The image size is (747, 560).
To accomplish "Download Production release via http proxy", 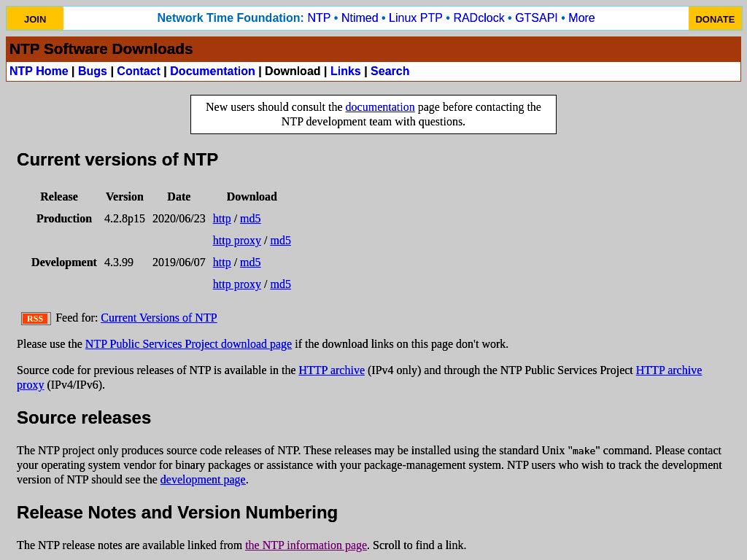I will click(237, 241).
